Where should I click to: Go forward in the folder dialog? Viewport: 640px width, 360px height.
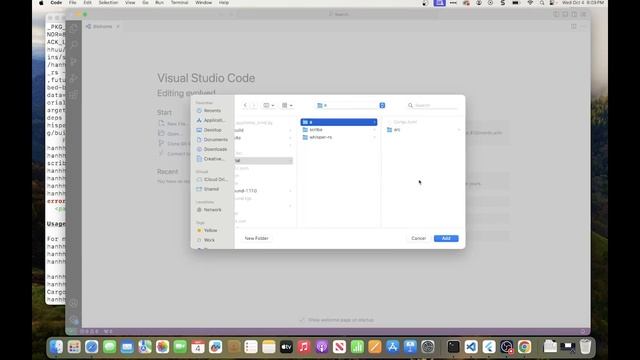coord(253,105)
